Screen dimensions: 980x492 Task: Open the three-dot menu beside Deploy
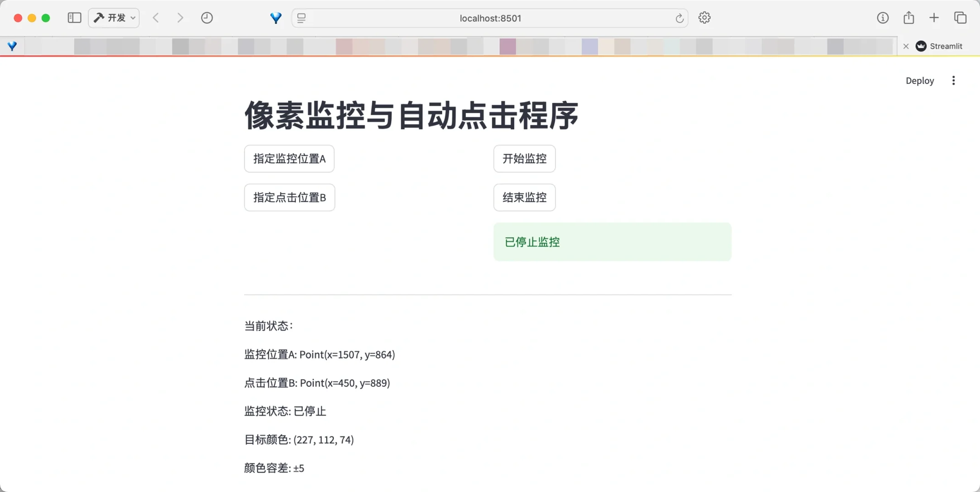click(954, 80)
